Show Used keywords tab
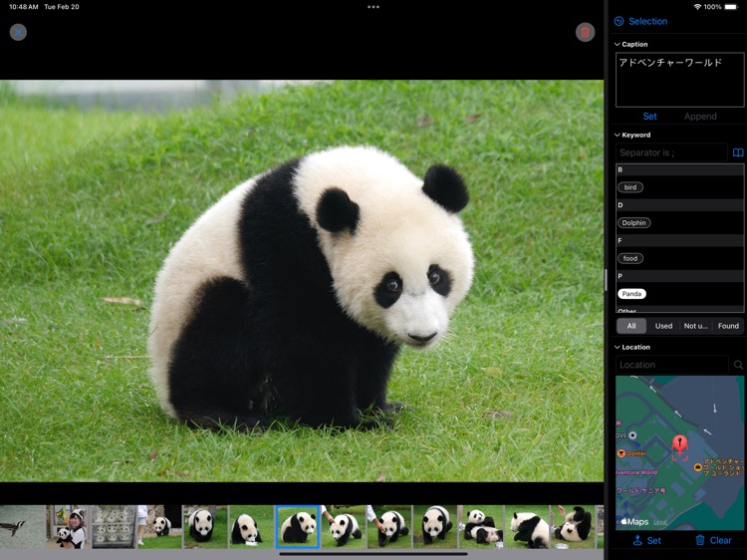Screen dimensions: 747x560 point(663,326)
